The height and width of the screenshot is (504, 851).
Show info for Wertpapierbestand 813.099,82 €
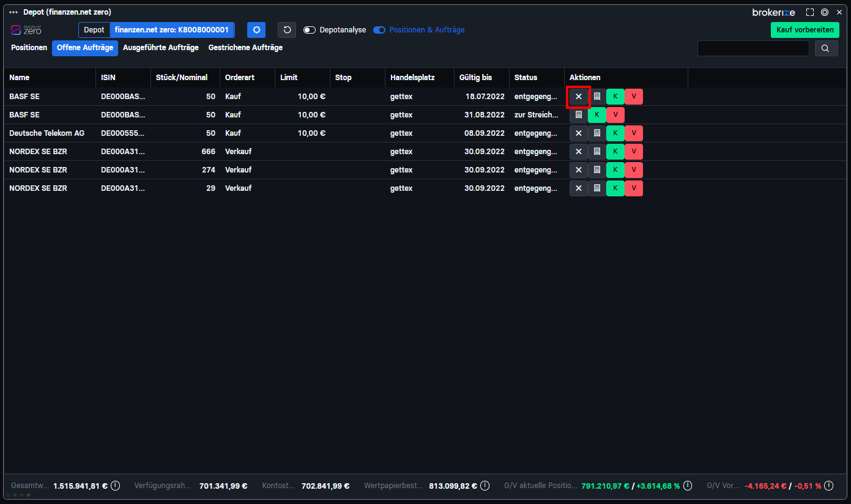[485, 486]
